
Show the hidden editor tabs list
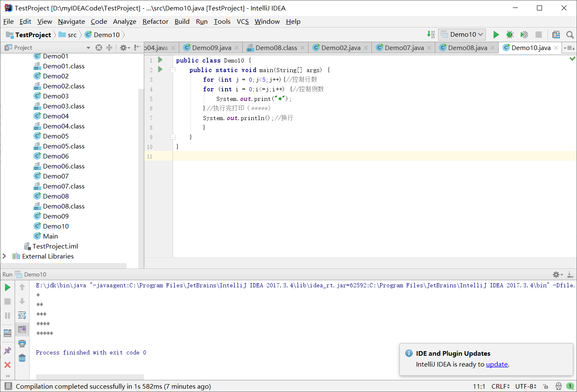(x=569, y=48)
